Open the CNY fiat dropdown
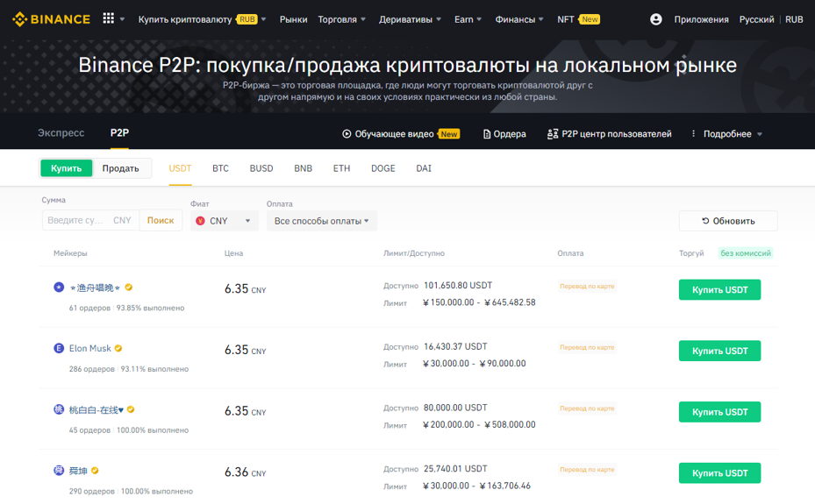815x504 pixels. 224,221
